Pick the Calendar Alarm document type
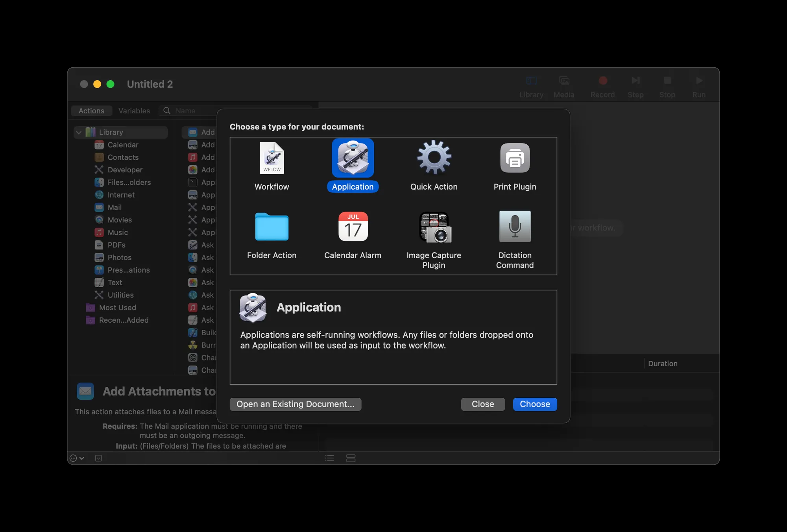 353,227
